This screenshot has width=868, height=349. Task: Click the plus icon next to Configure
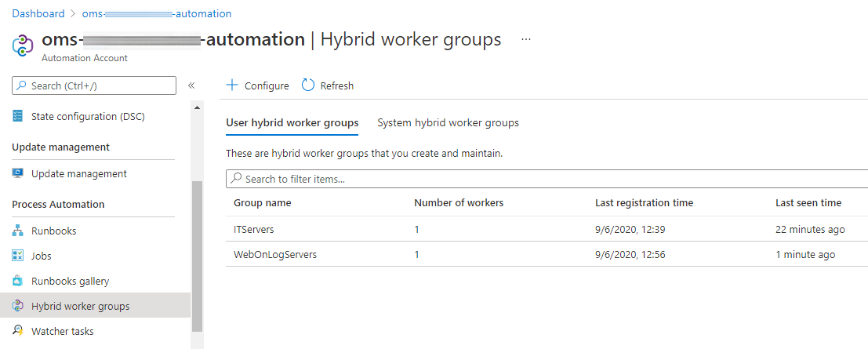[x=233, y=85]
